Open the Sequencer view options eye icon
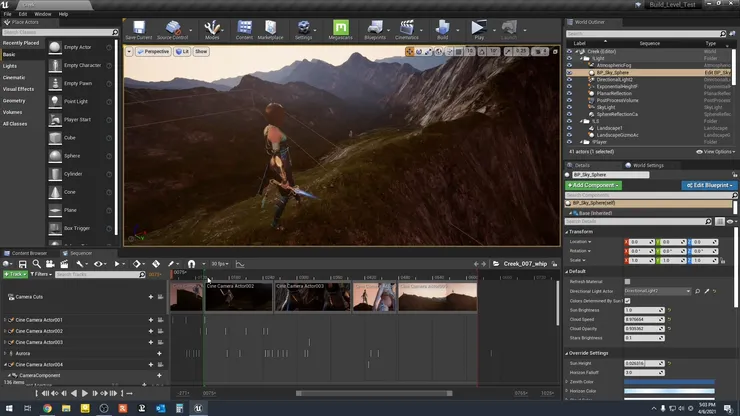This screenshot has width=740, height=416. 98,264
